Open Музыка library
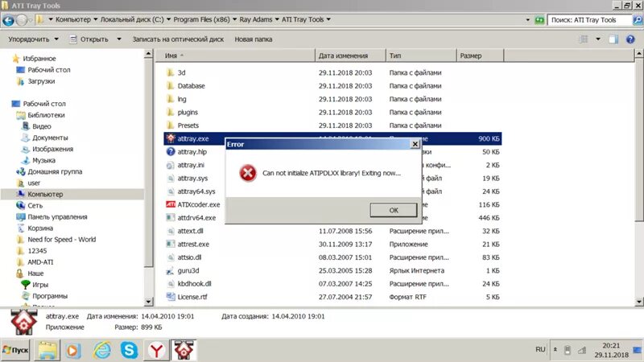 point(43,160)
